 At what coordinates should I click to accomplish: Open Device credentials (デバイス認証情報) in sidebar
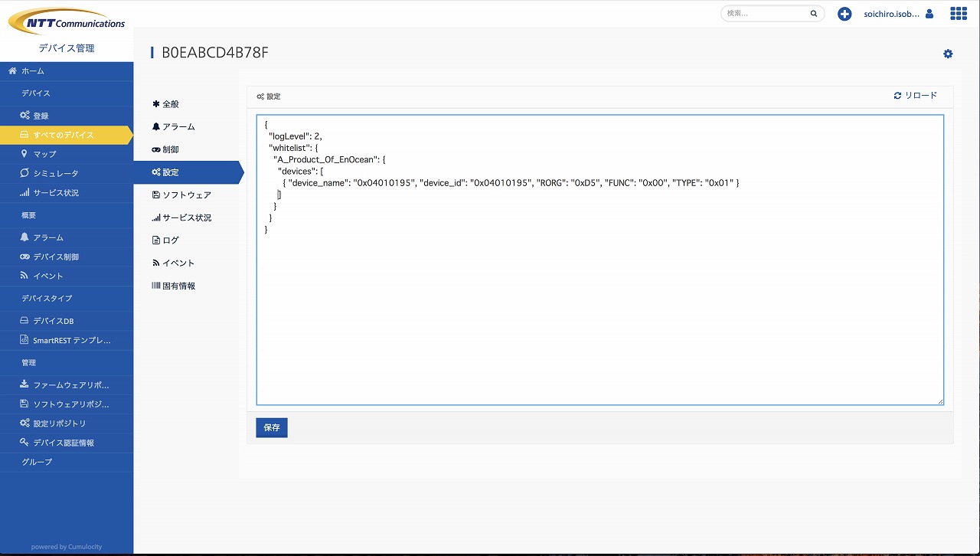pos(67,442)
